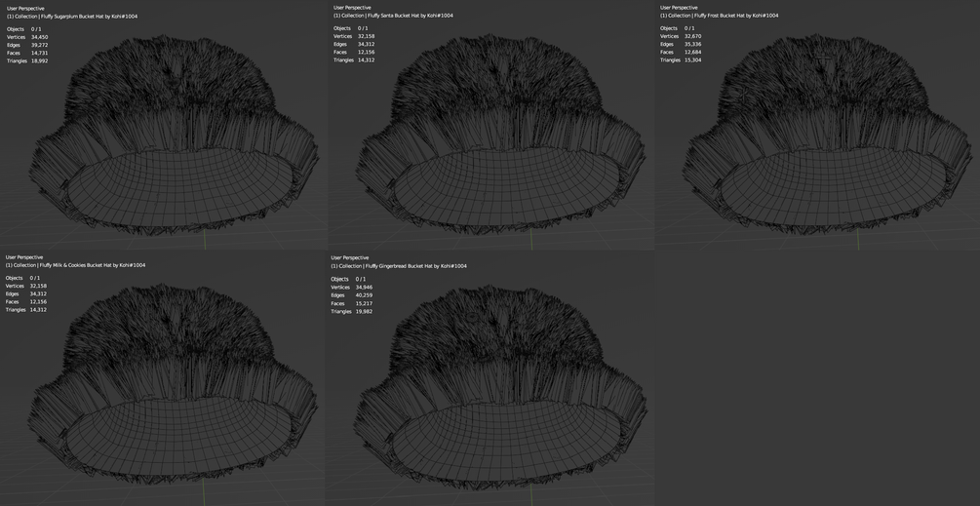Click edges value 34,312 in Milk & Cookies viewport

pyautogui.click(x=38, y=294)
